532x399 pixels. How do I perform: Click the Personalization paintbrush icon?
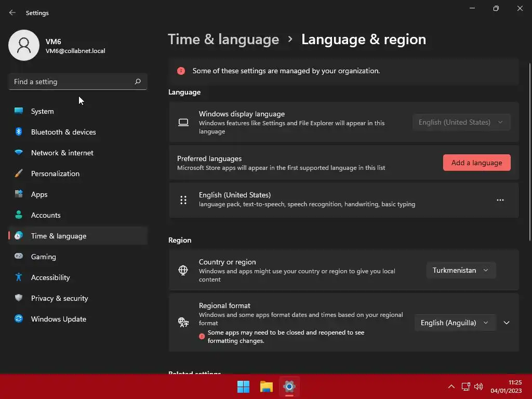point(19,173)
